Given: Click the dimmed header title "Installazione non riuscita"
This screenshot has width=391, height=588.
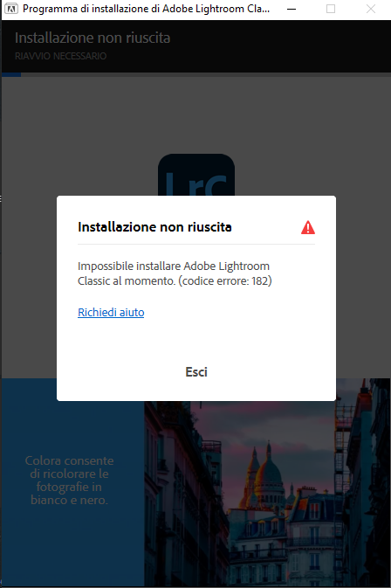Looking at the screenshot, I should click(x=93, y=38).
